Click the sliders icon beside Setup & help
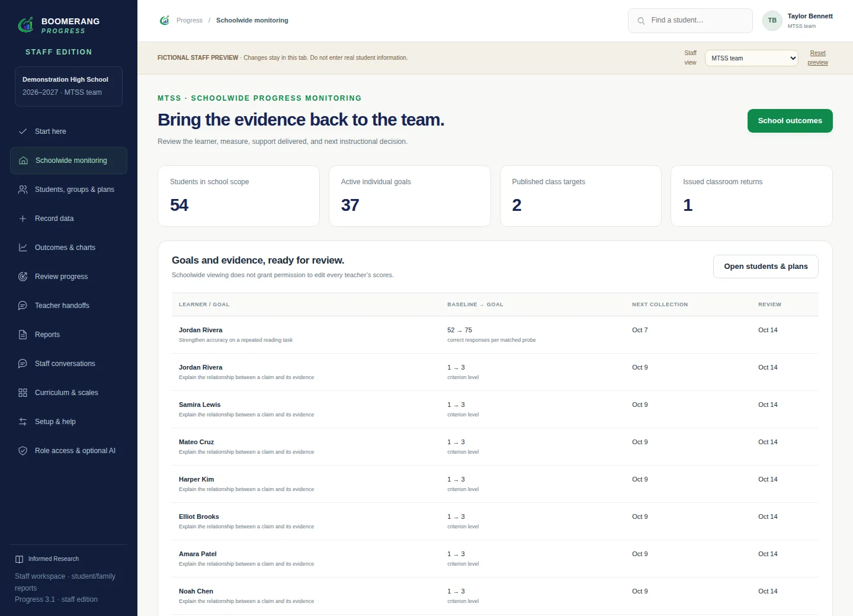 (23, 422)
